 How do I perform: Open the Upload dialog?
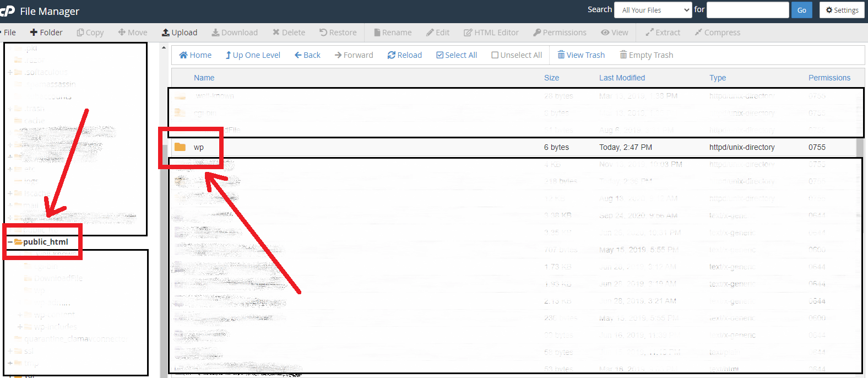click(x=180, y=33)
